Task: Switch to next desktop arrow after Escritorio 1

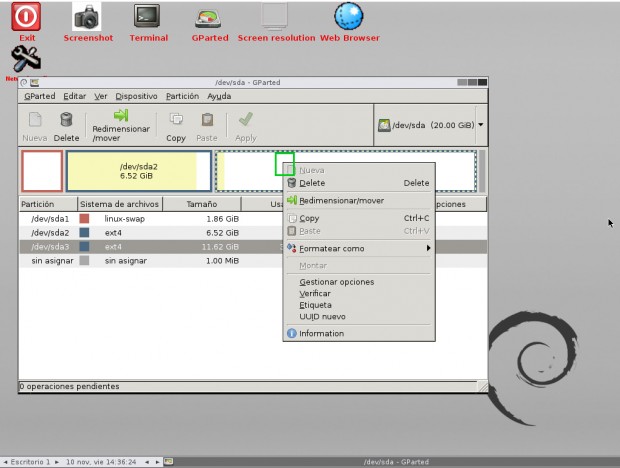Action: [57, 462]
